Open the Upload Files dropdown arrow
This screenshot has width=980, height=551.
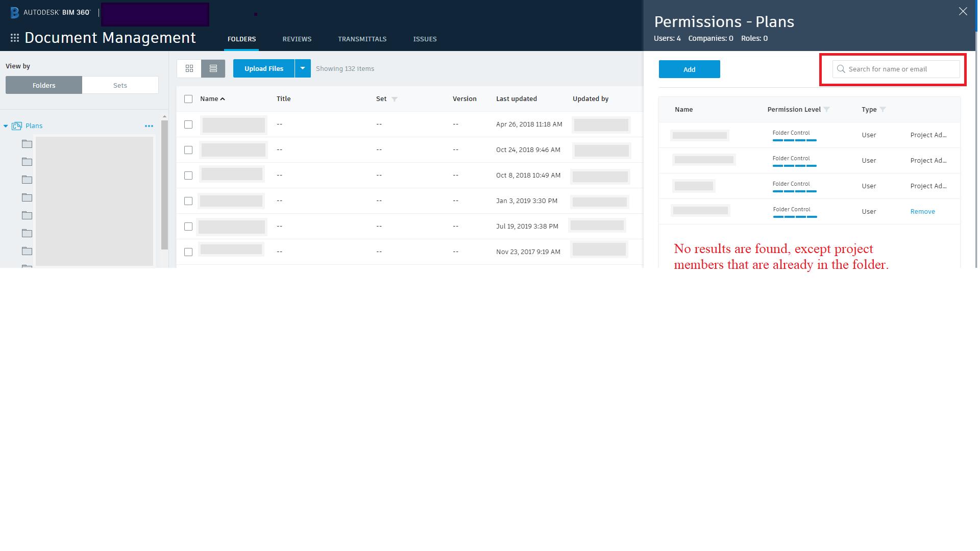[x=303, y=68]
